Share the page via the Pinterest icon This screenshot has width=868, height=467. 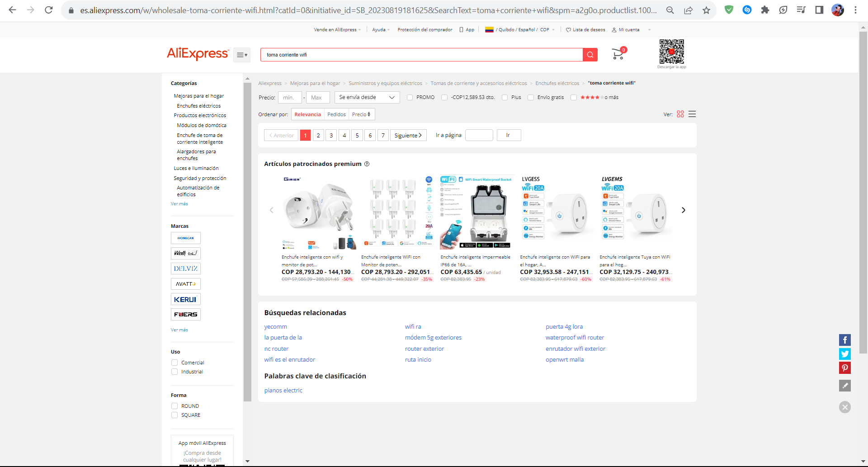pos(844,368)
